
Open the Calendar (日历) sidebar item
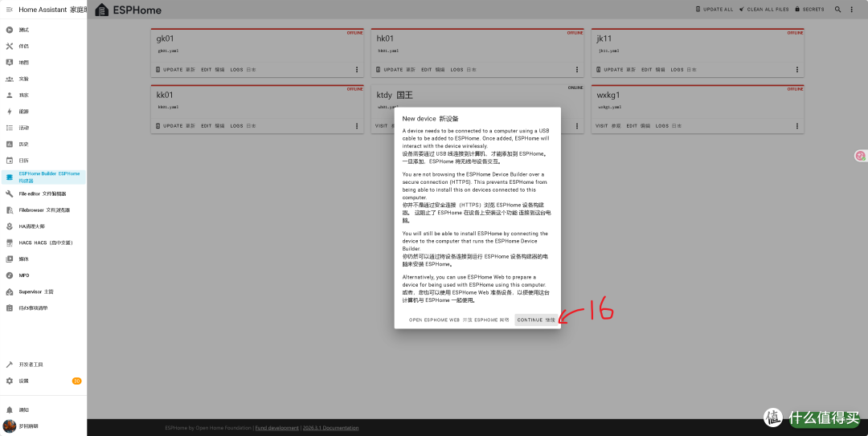(43, 161)
